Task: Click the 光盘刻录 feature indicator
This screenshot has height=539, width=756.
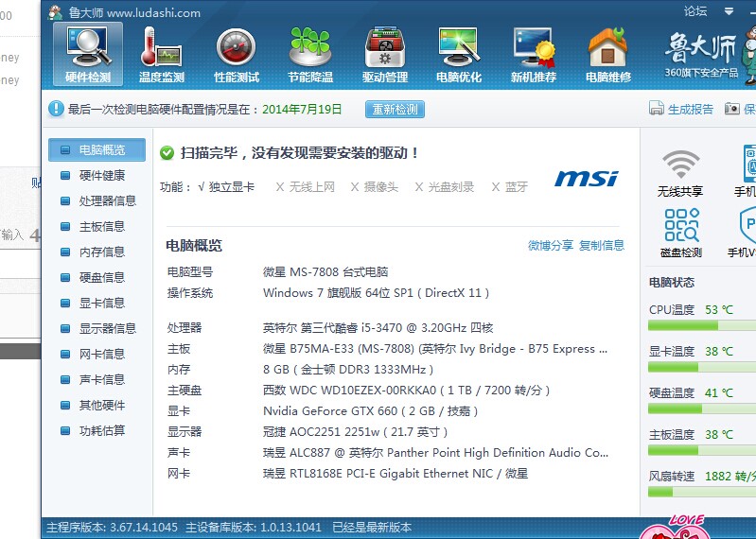Action: [x=445, y=187]
